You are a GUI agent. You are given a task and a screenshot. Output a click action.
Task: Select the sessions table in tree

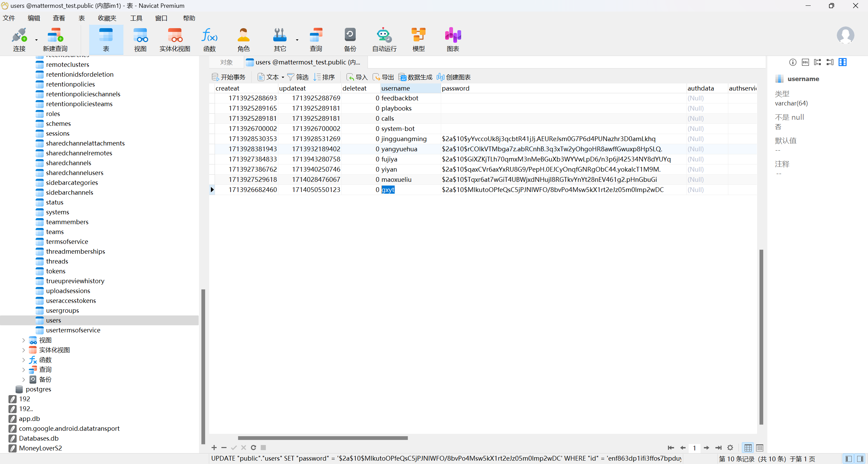[58, 133]
